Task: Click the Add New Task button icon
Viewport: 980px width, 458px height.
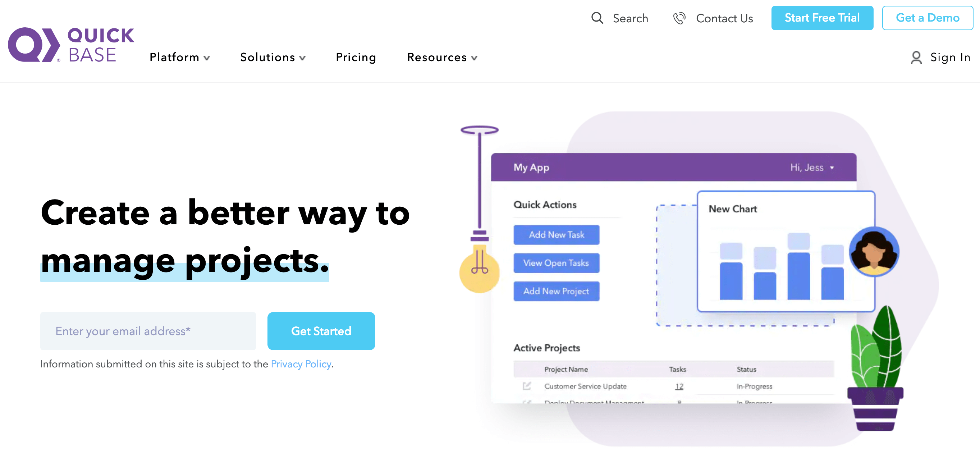Action: click(x=556, y=234)
